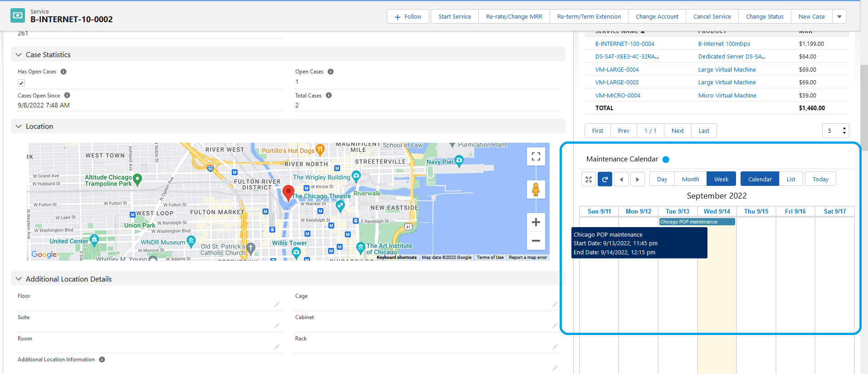Switch to List display mode
Screen dimensions: 868x374
click(x=791, y=179)
